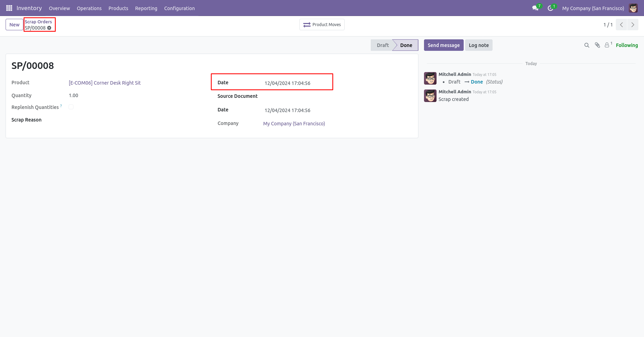Click Mitchell Admin avatar on status change message
Image resolution: width=644 pixels, height=337 pixels.
click(430, 78)
